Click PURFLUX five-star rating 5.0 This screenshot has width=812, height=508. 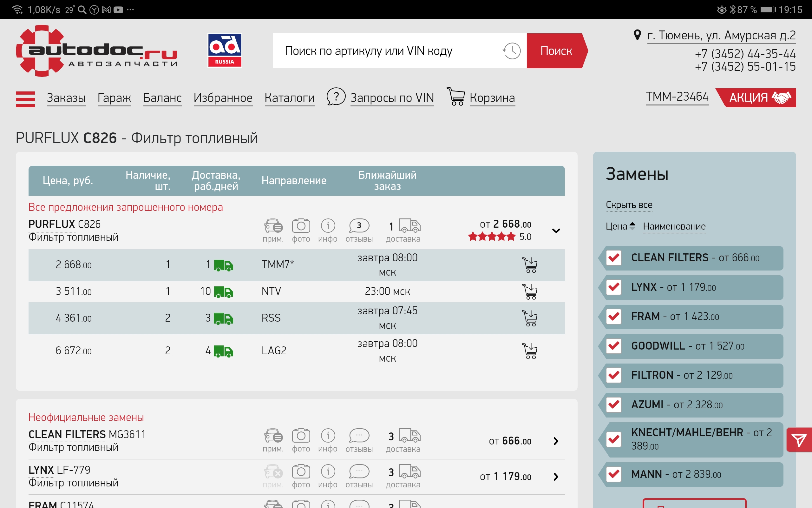(x=499, y=237)
